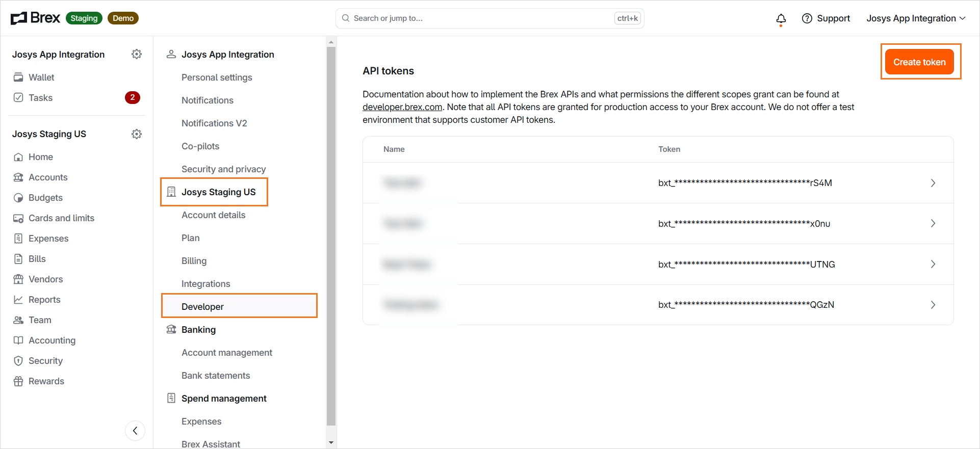Click the Spend management section icon

tap(171, 398)
